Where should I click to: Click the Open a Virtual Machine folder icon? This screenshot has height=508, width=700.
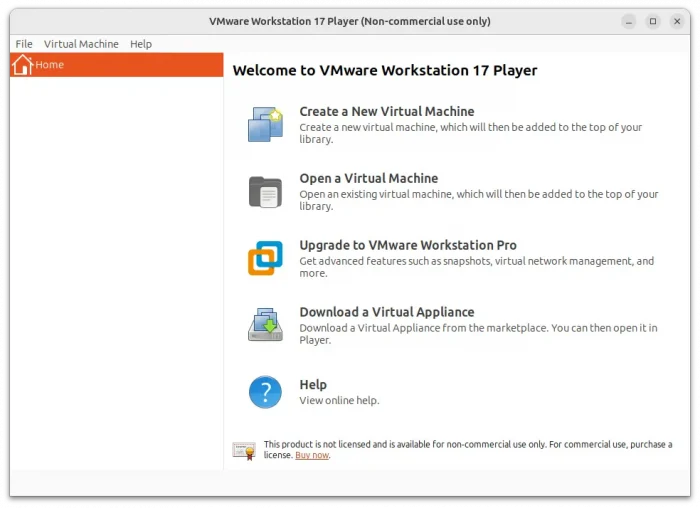[x=265, y=192]
